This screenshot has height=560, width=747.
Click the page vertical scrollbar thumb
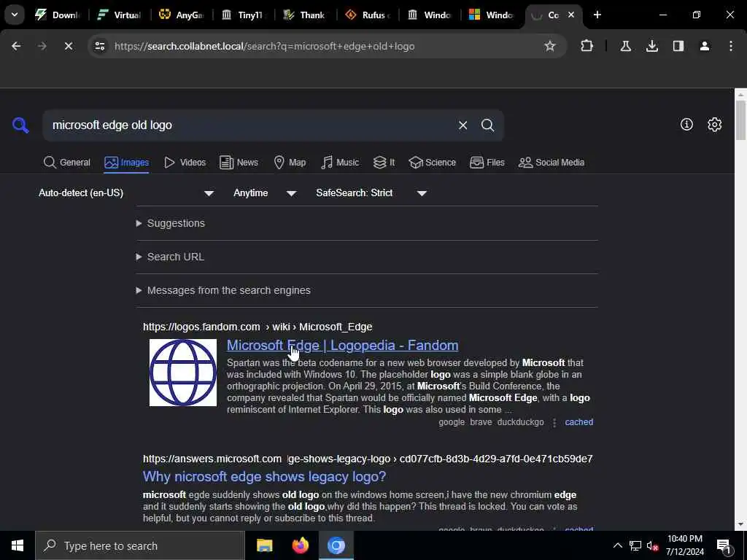[x=740, y=120]
